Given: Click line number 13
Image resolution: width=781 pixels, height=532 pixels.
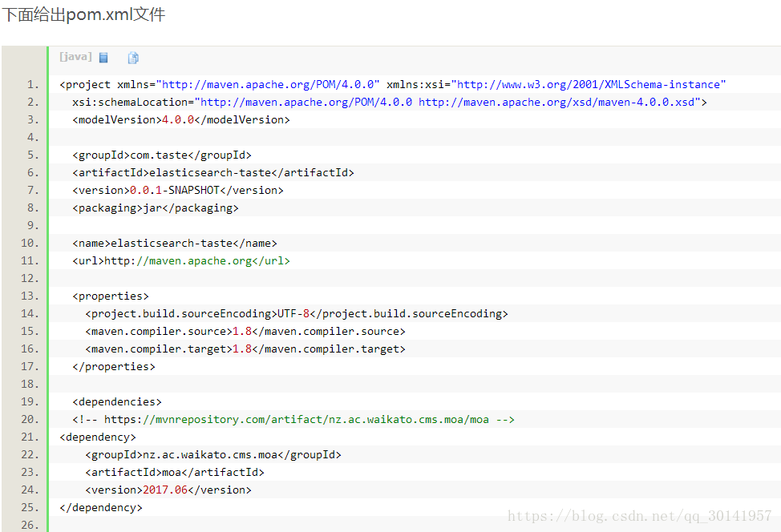Looking at the screenshot, I should (x=30, y=296).
